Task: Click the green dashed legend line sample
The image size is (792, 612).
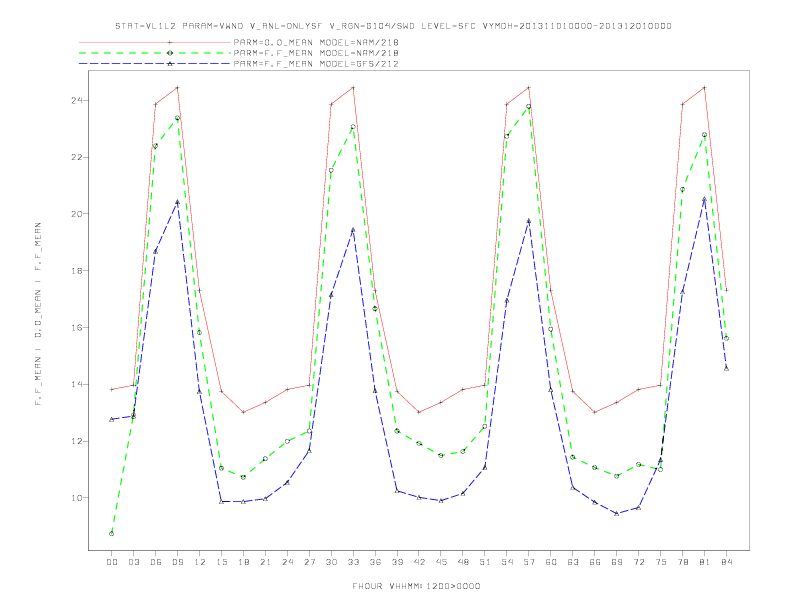Action: pyautogui.click(x=155, y=53)
